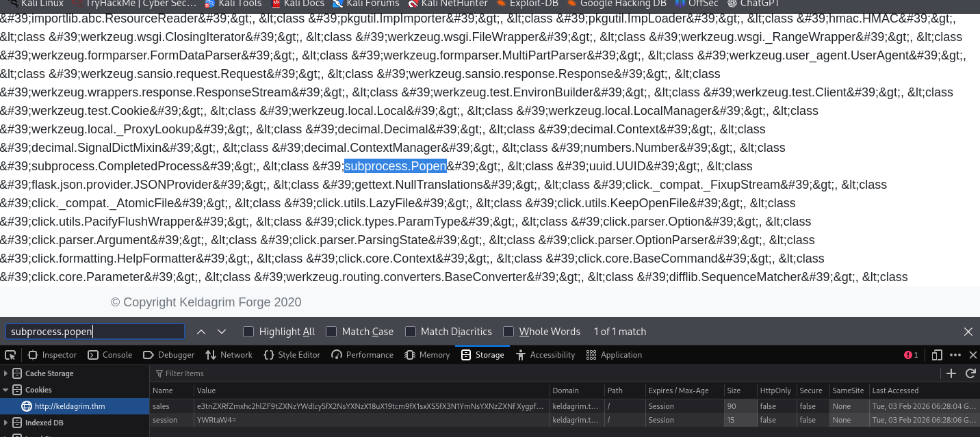The height and width of the screenshot is (437, 980).
Task: Click the add new cookie plus icon
Action: pyautogui.click(x=951, y=373)
